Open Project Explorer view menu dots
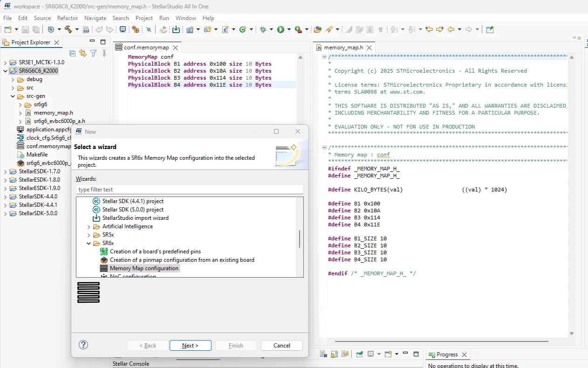Image resolution: width=588 pixels, height=368 pixels. pos(104,54)
